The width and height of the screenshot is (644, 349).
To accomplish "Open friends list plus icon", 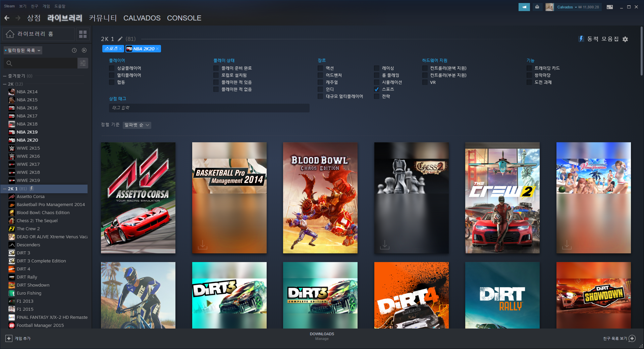I will click(632, 338).
